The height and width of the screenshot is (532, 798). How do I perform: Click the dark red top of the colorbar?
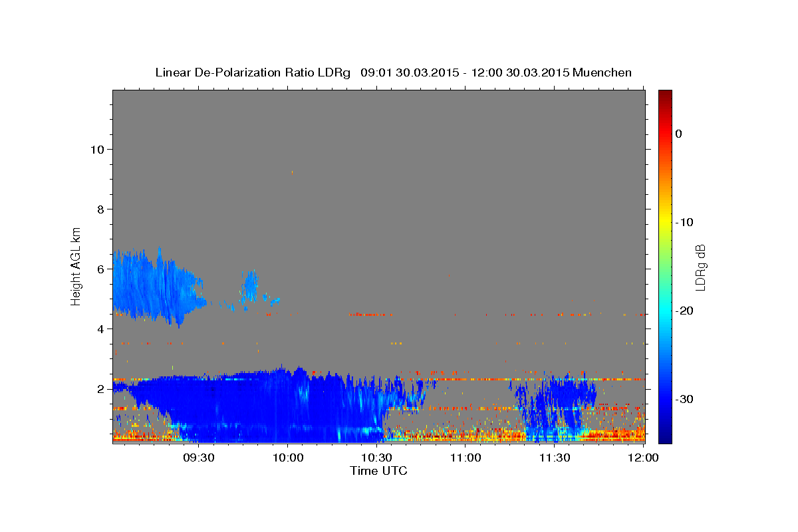tap(665, 96)
